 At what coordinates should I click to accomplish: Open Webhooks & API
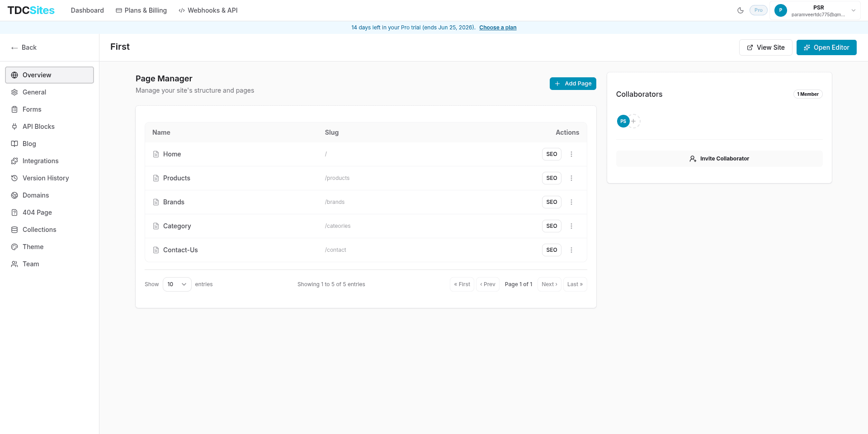(208, 10)
